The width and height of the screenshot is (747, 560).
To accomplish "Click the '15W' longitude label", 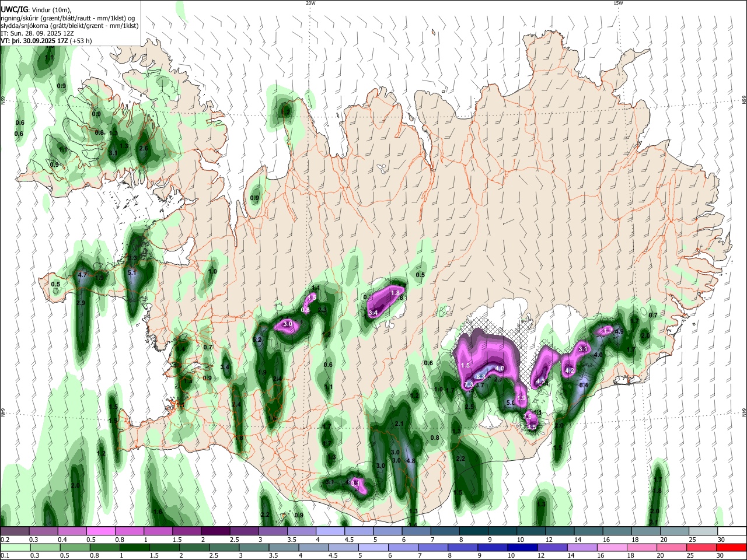I will point(618,3).
